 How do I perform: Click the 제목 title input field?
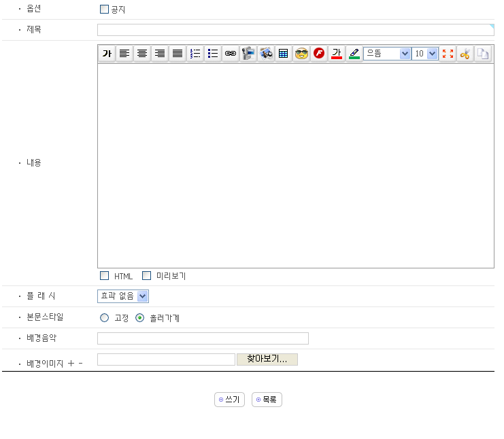point(296,30)
